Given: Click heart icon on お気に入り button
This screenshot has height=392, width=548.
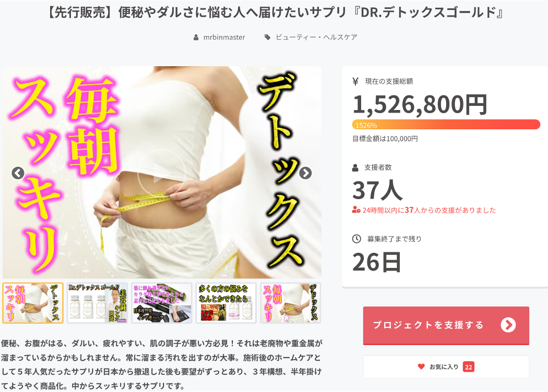Looking at the screenshot, I should coord(421,366).
